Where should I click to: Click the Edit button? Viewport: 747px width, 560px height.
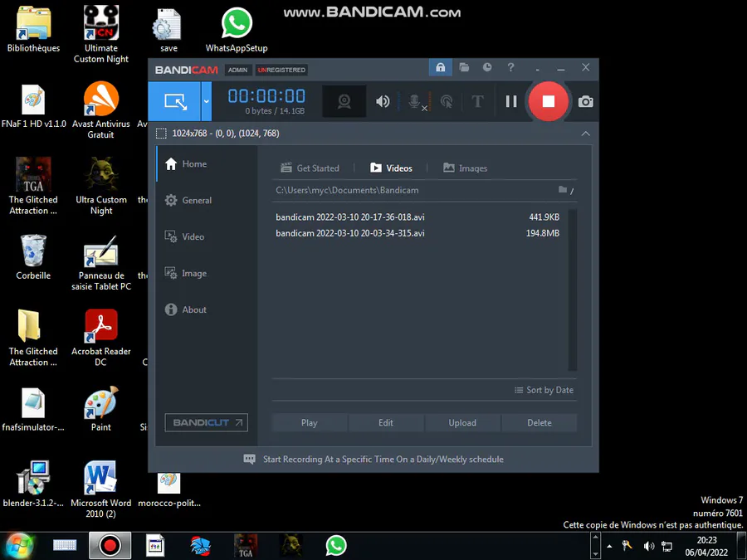386,423
